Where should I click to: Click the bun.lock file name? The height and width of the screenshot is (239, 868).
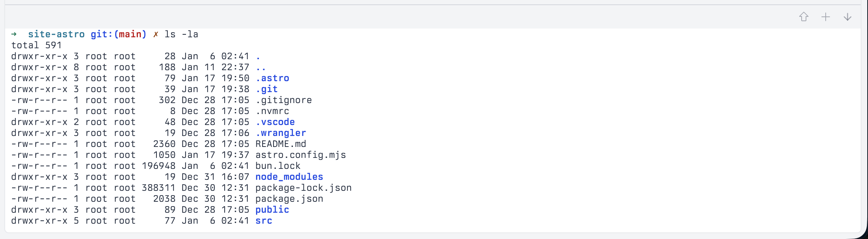(278, 166)
